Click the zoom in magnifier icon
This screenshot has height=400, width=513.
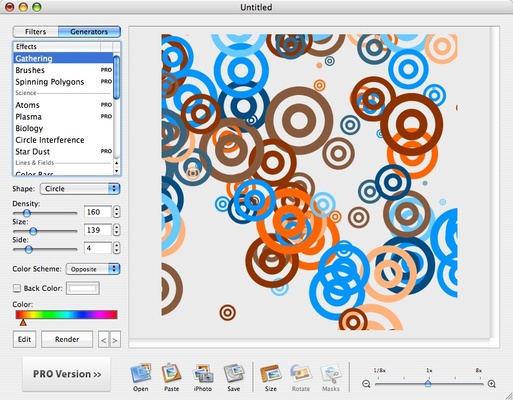tap(492, 384)
